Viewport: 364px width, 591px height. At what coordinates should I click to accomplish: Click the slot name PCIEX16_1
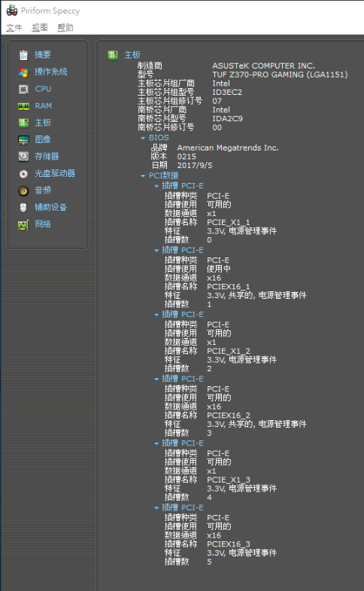228,287
